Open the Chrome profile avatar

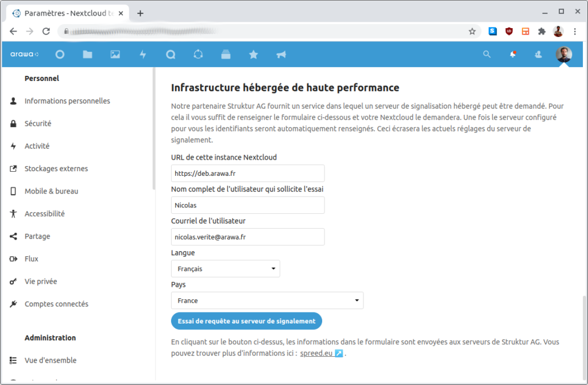click(558, 32)
